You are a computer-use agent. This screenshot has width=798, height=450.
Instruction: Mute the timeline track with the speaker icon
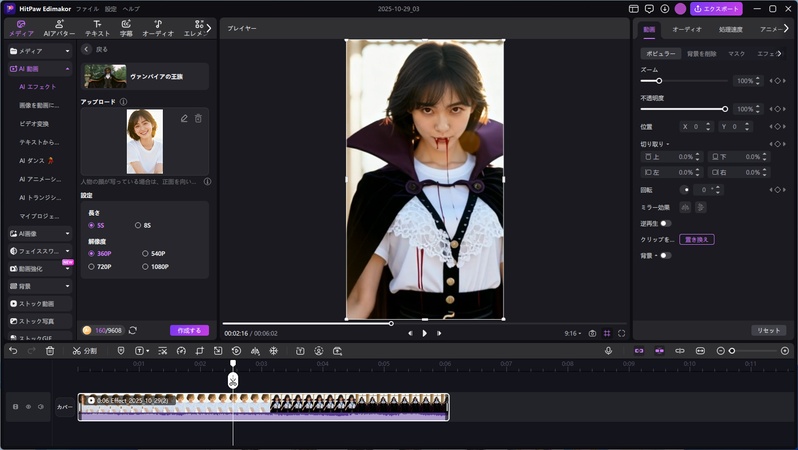point(41,407)
